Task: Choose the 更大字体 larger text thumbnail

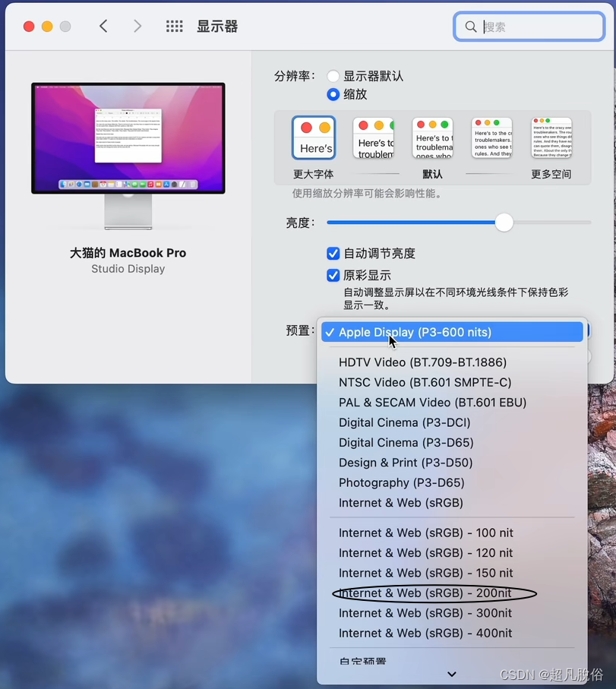Action: (314, 137)
